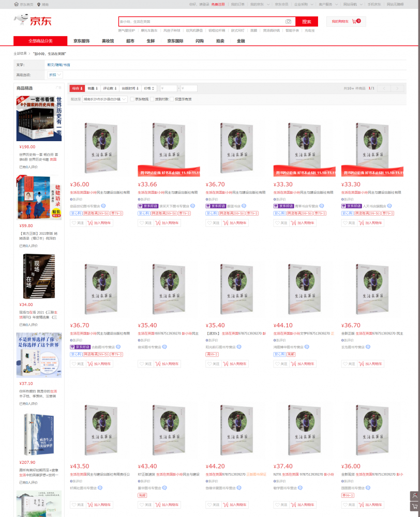Sort results by 价格
The width and height of the screenshot is (420, 517).
[149, 88]
